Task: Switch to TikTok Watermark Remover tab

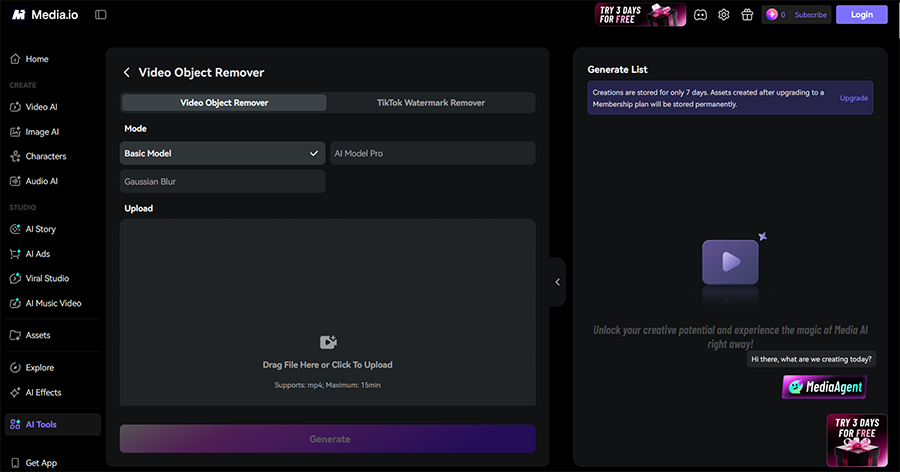Action: click(x=431, y=103)
